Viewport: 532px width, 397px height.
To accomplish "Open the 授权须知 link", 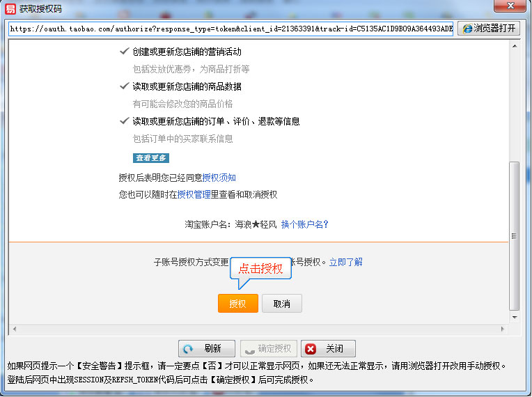I will [x=219, y=178].
